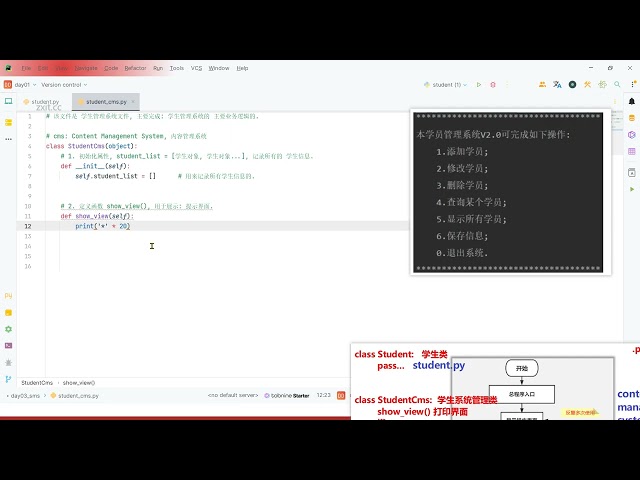640x480 pixels.
Task: Click the code line print('*' * 20)
Action: coord(102,226)
